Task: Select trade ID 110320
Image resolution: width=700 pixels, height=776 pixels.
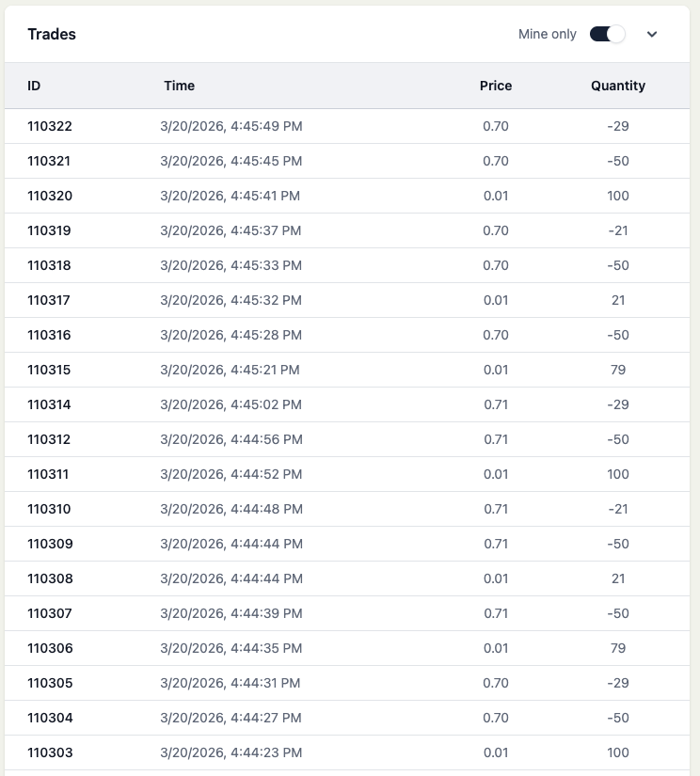Action: pos(50,196)
